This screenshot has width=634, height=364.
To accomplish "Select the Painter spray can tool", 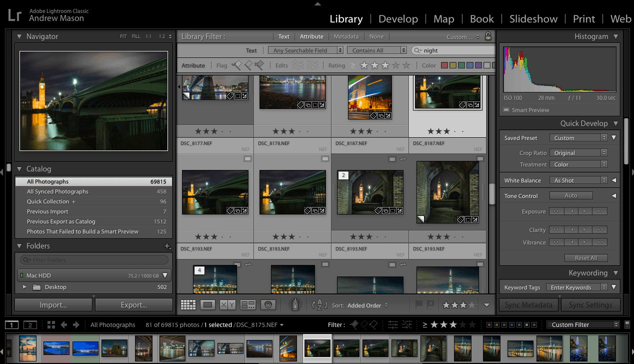I will click(x=295, y=304).
